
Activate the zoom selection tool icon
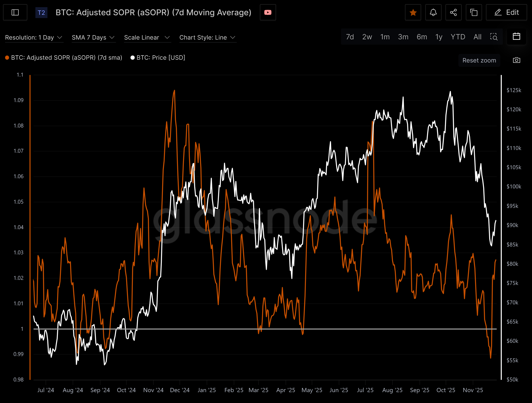[494, 37]
